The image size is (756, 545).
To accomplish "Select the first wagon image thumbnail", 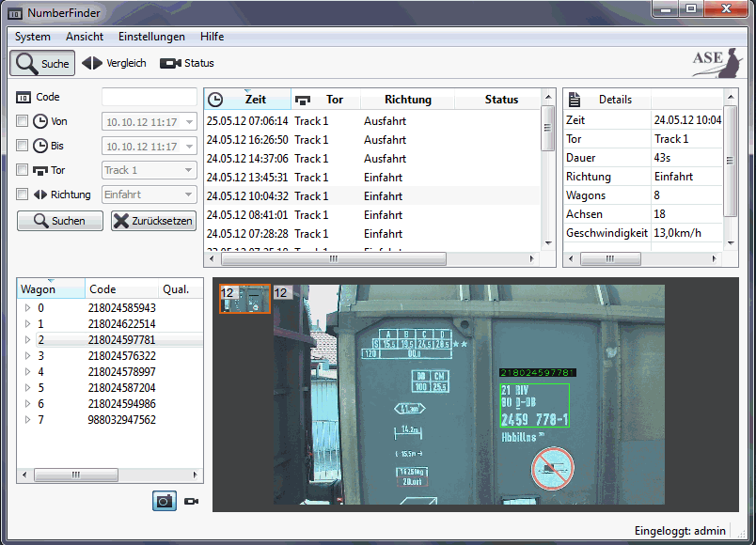I will click(x=244, y=299).
